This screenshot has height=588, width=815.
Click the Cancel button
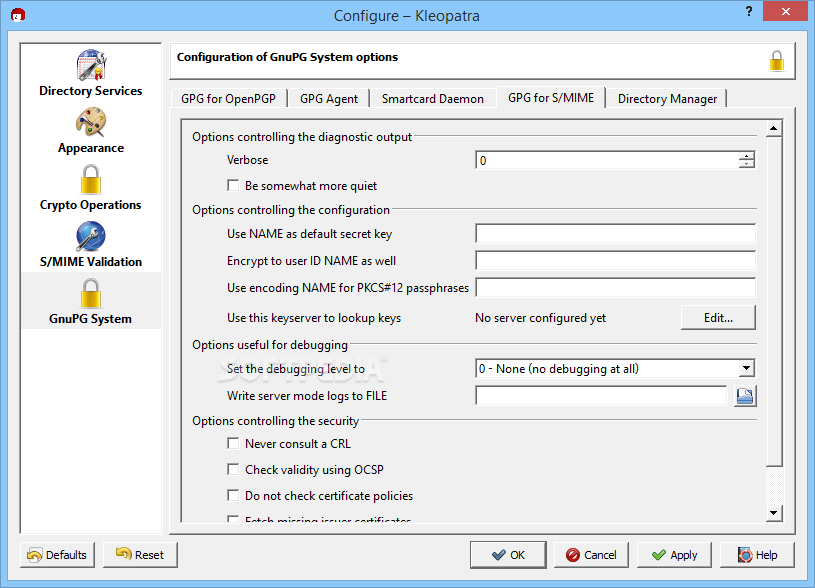pyautogui.click(x=591, y=555)
